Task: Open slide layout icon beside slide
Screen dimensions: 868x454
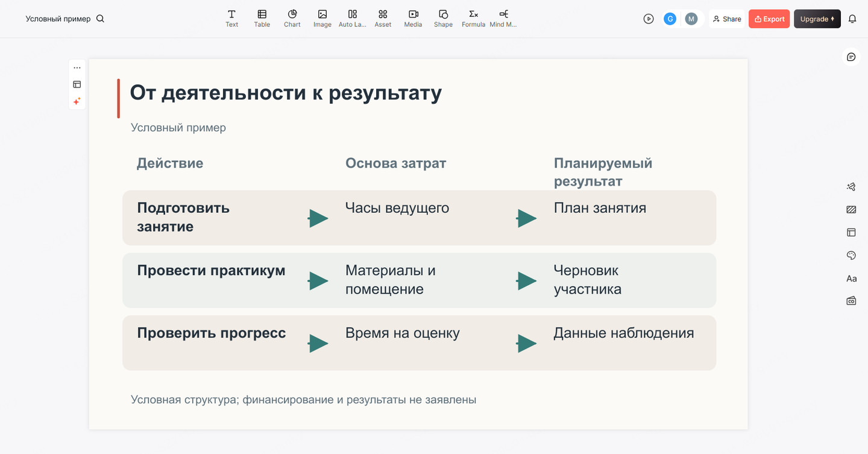Action: pos(77,84)
